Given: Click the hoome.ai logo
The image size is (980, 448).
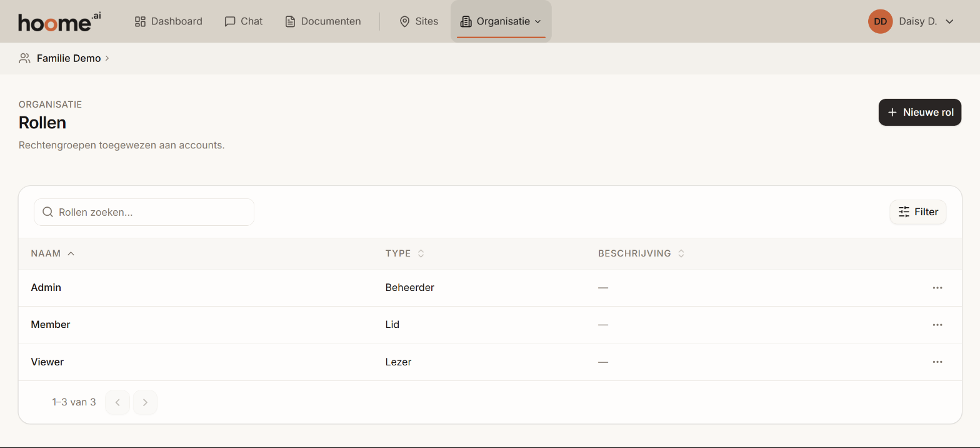Looking at the screenshot, I should pyautogui.click(x=59, y=21).
